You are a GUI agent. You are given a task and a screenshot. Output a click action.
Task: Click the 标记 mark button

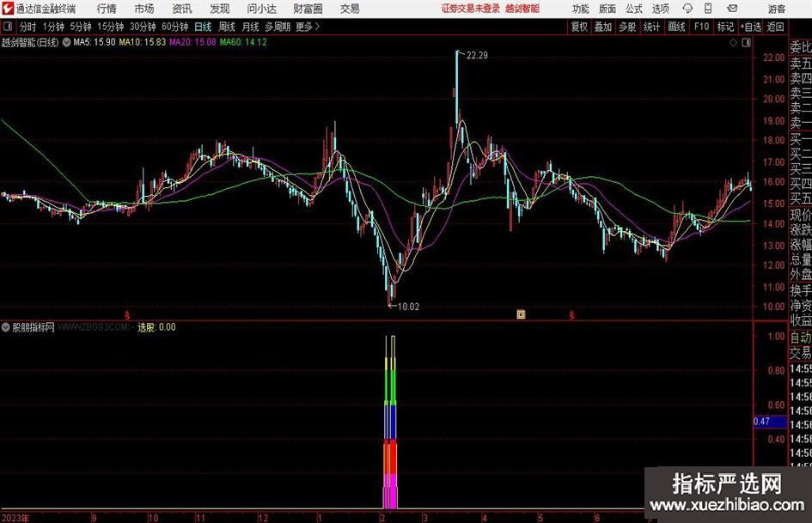pyautogui.click(x=725, y=27)
